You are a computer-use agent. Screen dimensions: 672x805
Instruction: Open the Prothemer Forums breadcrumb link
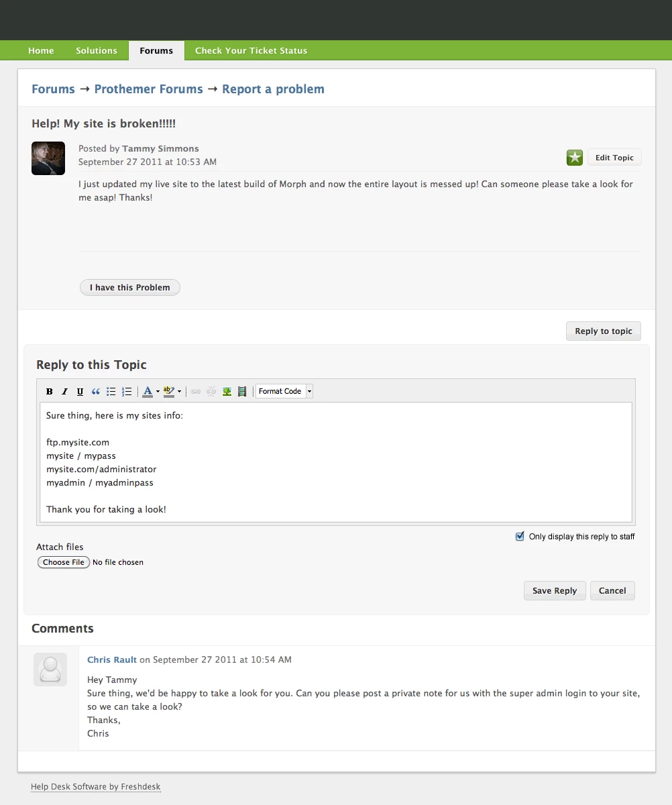coord(149,89)
